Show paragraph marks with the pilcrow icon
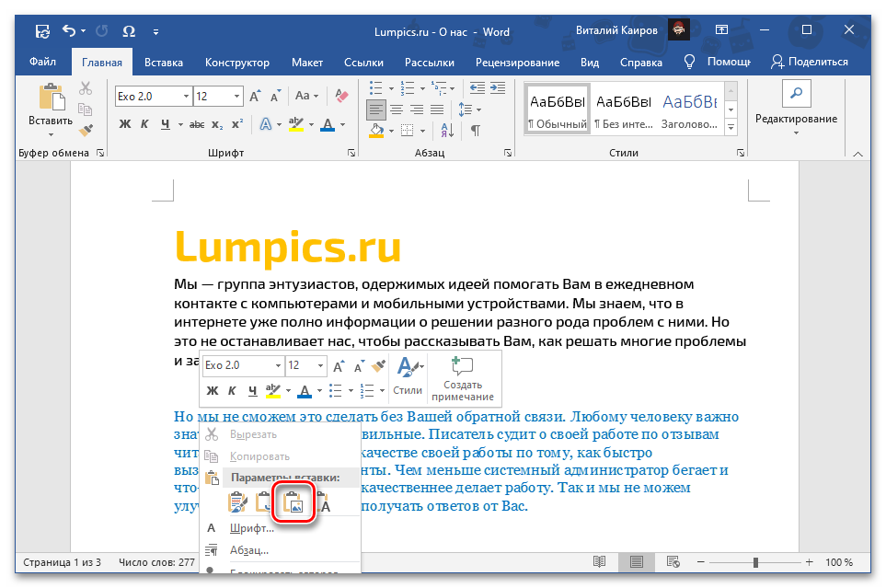This screenshot has width=886, height=588. 476,132
